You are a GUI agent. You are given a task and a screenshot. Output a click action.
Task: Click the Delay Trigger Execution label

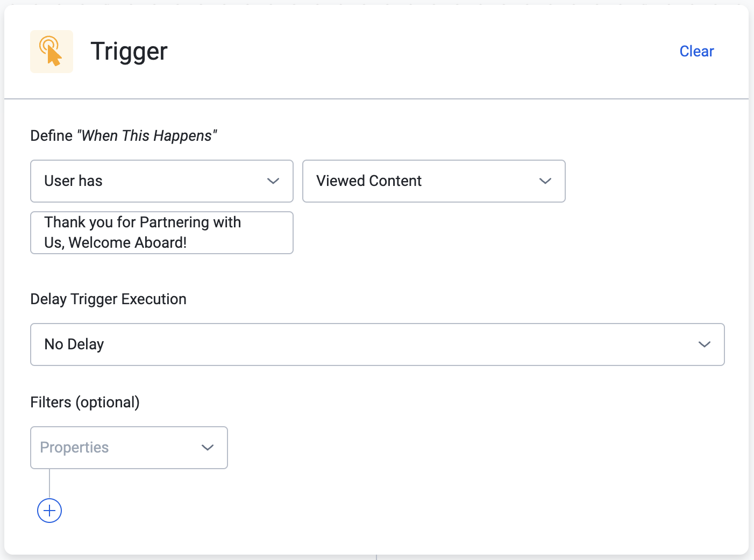tap(109, 299)
